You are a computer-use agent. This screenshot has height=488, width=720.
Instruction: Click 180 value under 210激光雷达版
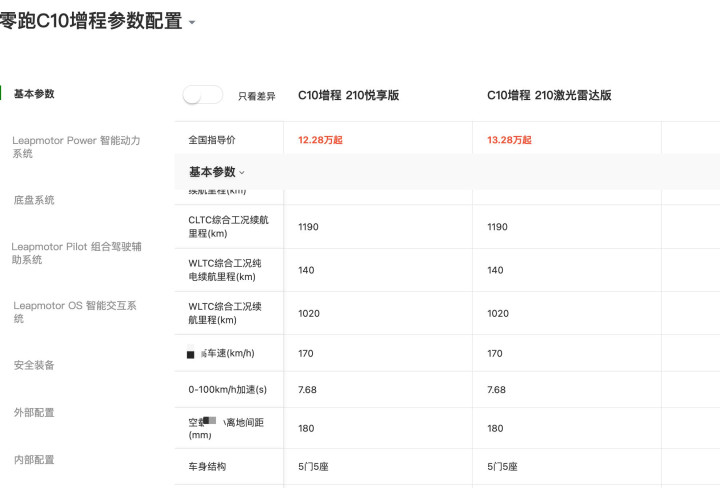[495, 428]
